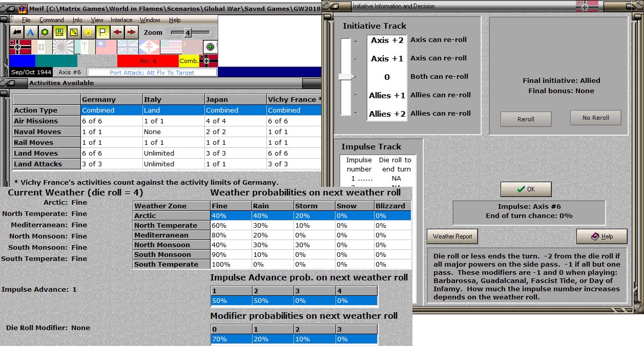Viewport: 644px width, 348px height.
Task: Select the Italian flag in the country row
Action: click(41, 47)
